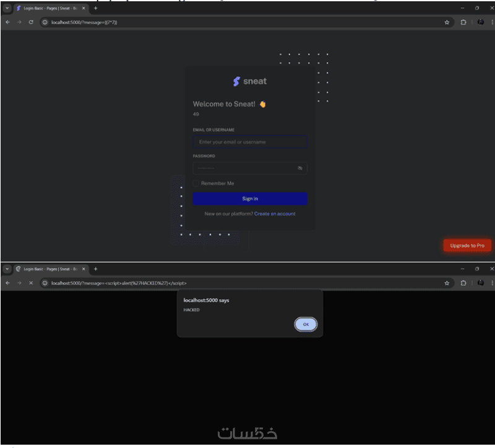Close the Login Basic tab in bottom window

coord(84,269)
